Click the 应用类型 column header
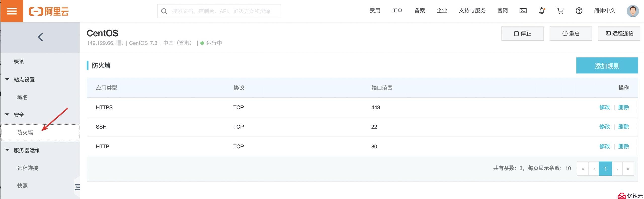The width and height of the screenshot is (644, 199). tap(106, 88)
